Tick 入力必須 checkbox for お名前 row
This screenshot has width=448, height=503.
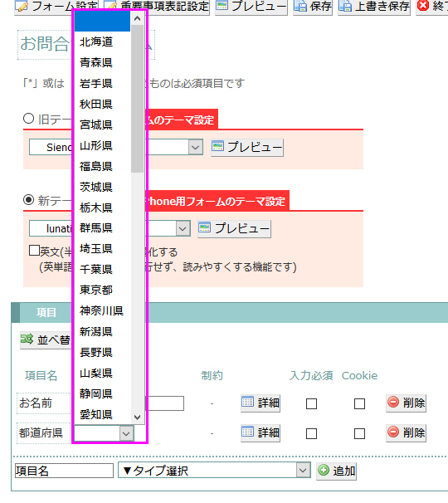(311, 403)
